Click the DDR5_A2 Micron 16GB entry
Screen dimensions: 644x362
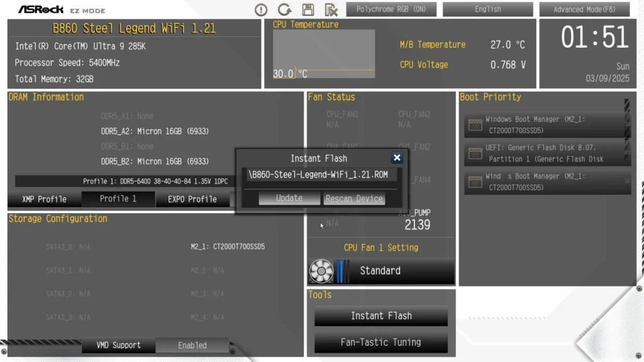point(155,131)
